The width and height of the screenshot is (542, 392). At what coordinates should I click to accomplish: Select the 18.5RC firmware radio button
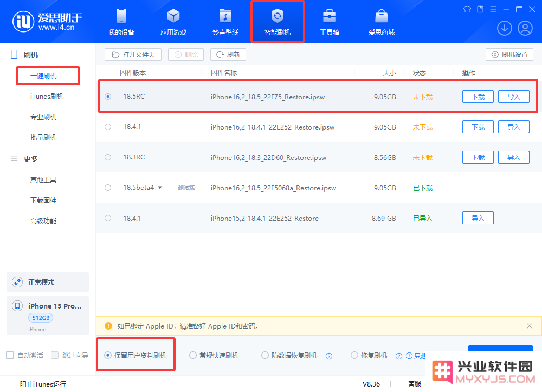(x=108, y=97)
